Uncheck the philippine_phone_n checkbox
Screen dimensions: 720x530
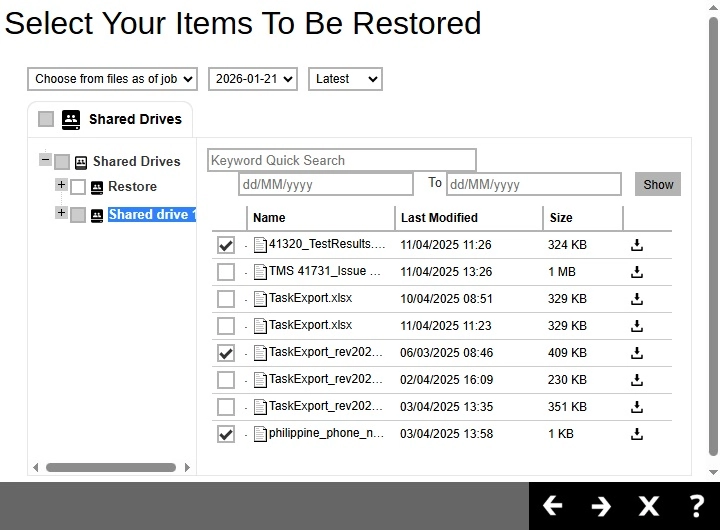coord(226,434)
